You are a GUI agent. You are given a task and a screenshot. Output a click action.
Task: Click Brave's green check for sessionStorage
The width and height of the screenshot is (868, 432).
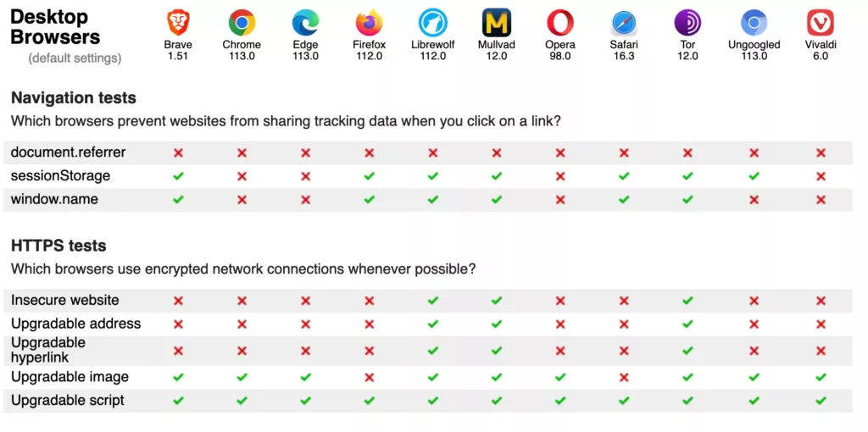[178, 176]
